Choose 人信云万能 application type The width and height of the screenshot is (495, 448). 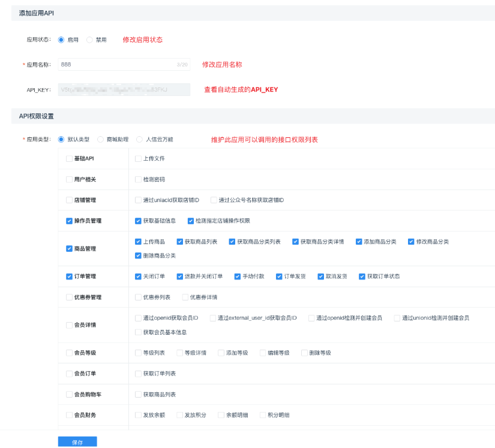pyautogui.click(x=140, y=140)
